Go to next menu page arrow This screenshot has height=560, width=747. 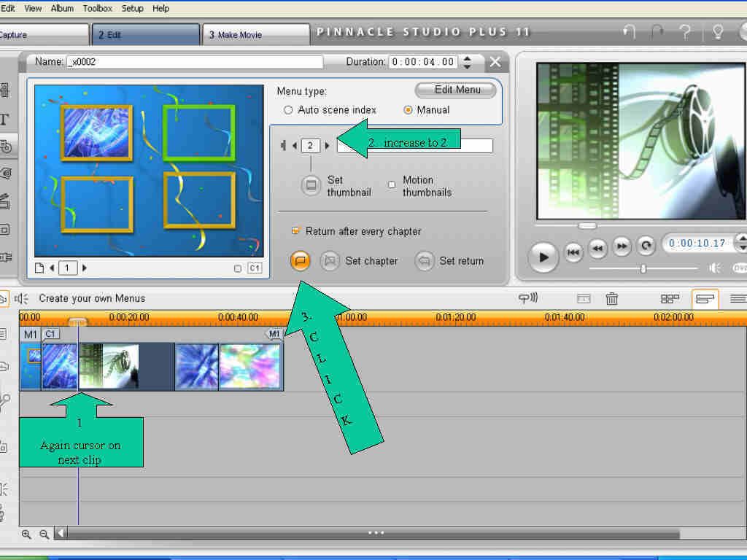[85, 268]
